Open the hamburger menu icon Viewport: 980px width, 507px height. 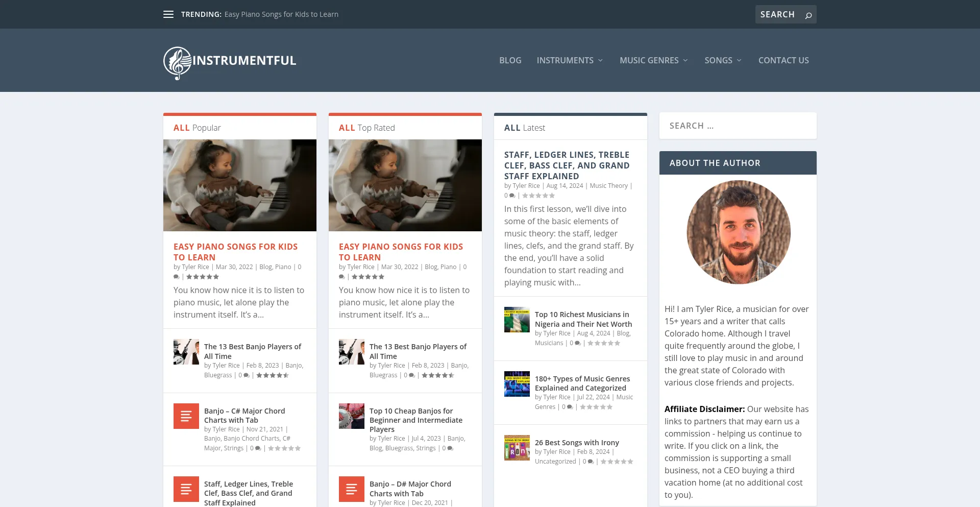tap(168, 14)
